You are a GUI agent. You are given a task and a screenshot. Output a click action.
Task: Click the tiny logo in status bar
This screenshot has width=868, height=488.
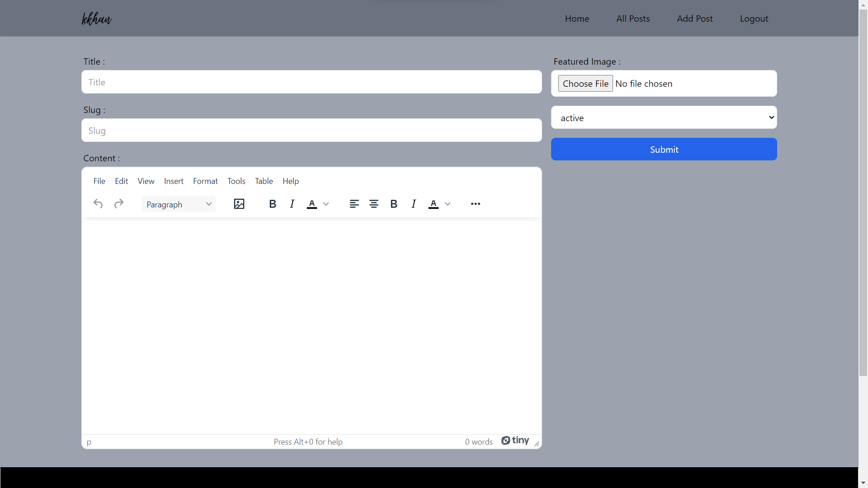click(515, 441)
